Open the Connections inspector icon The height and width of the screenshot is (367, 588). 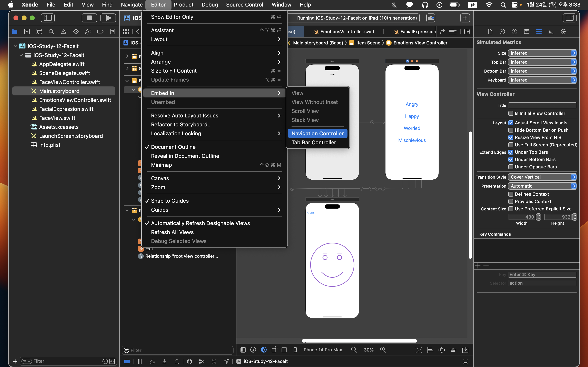click(x=563, y=32)
